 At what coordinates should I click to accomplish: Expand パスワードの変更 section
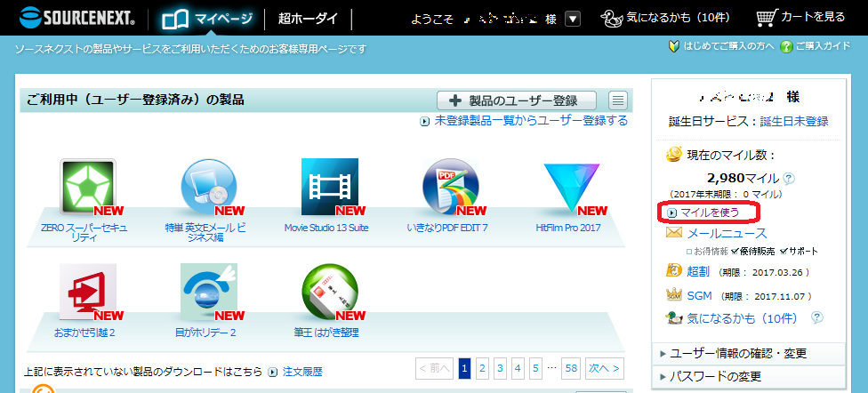pyautogui.click(x=749, y=376)
